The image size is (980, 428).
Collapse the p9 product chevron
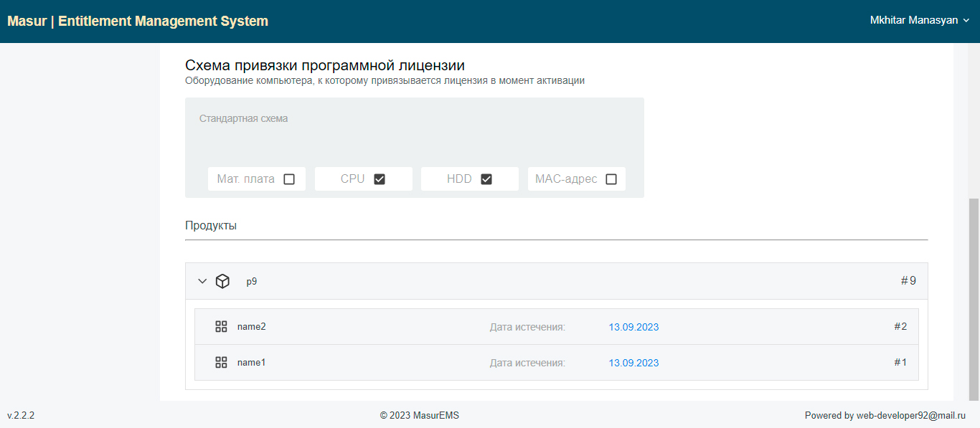click(202, 281)
